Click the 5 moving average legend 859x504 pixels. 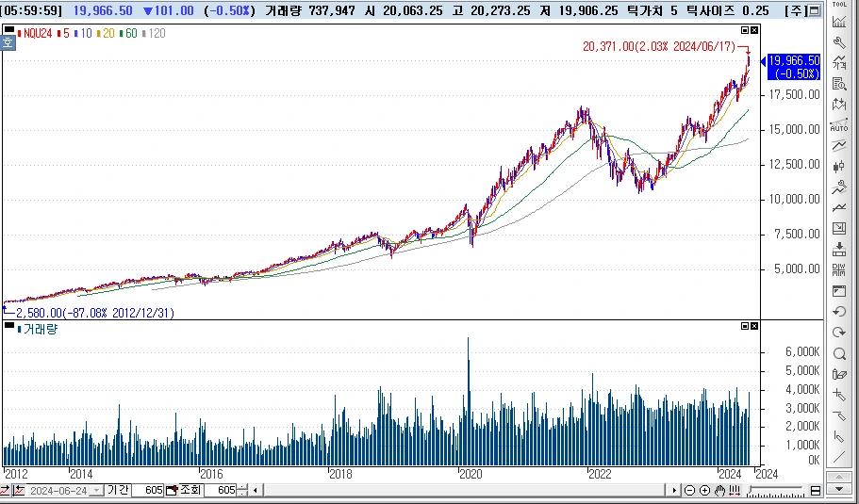62,33
